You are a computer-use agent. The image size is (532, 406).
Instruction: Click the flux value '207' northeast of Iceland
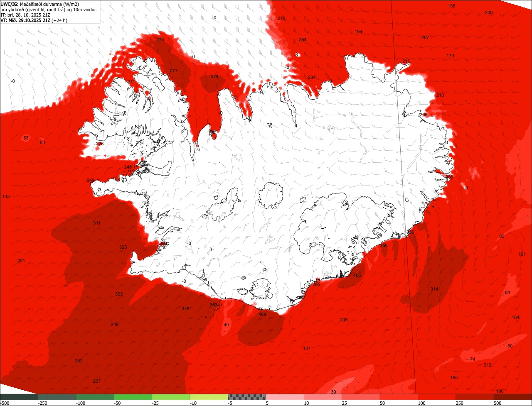click(425, 37)
